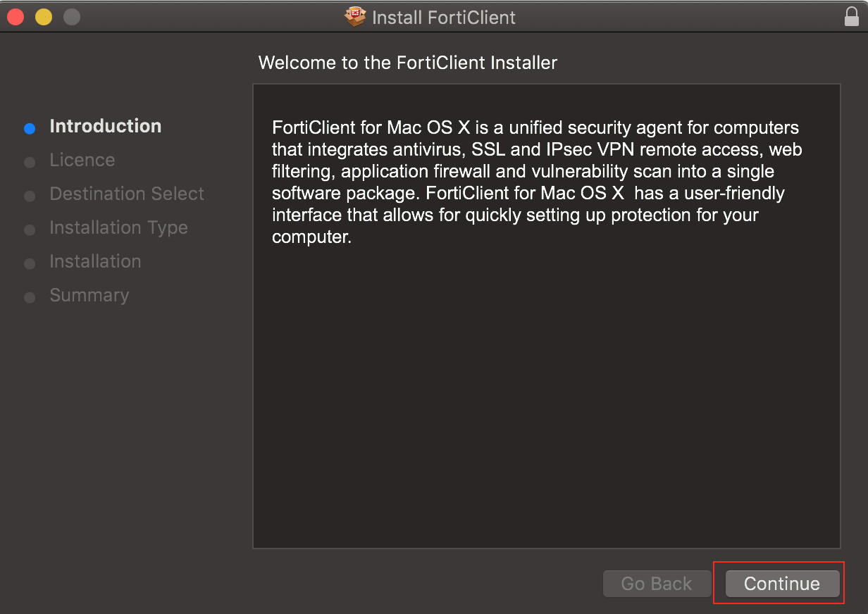Click the FortiClient package icon in the title bar
This screenshot has height=614, width=868.
(355, 17)
